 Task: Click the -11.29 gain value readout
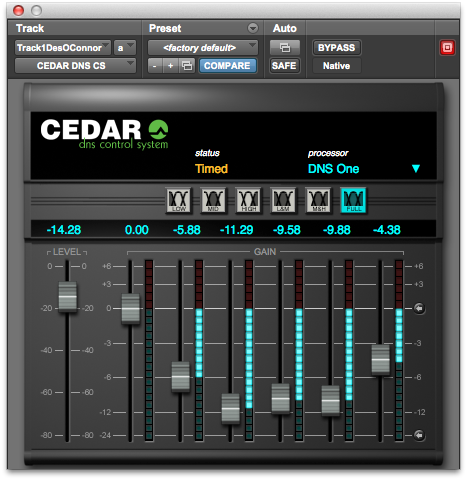coord(236,230)
